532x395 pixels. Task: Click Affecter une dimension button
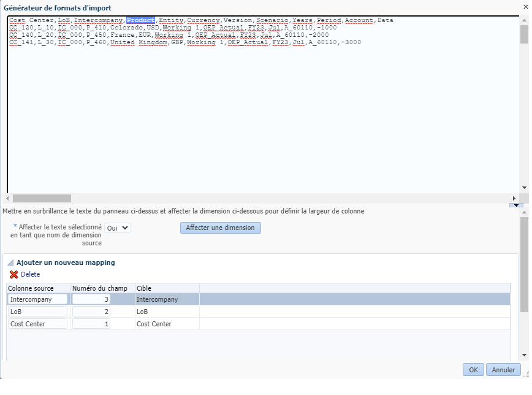tap(220, 228)
